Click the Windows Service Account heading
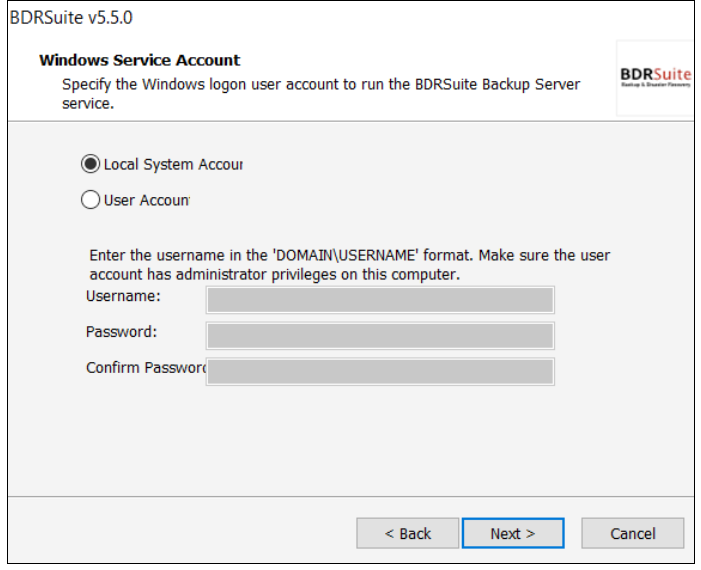 pos(139,60)
